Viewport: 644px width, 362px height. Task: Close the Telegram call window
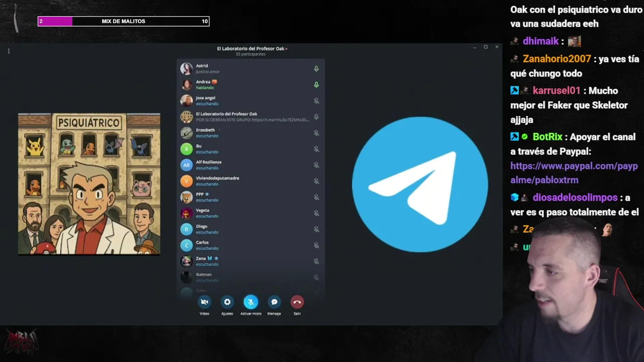[497, 47]
